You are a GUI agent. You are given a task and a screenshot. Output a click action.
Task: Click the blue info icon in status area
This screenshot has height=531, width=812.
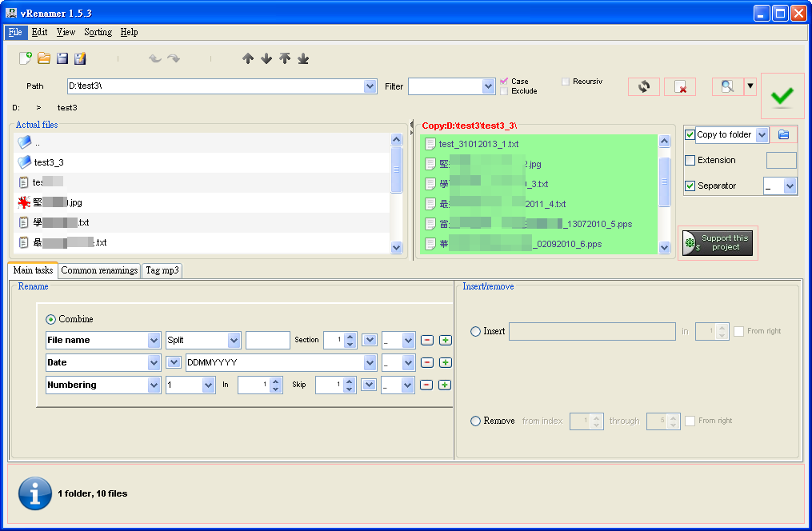click(35, 493)
